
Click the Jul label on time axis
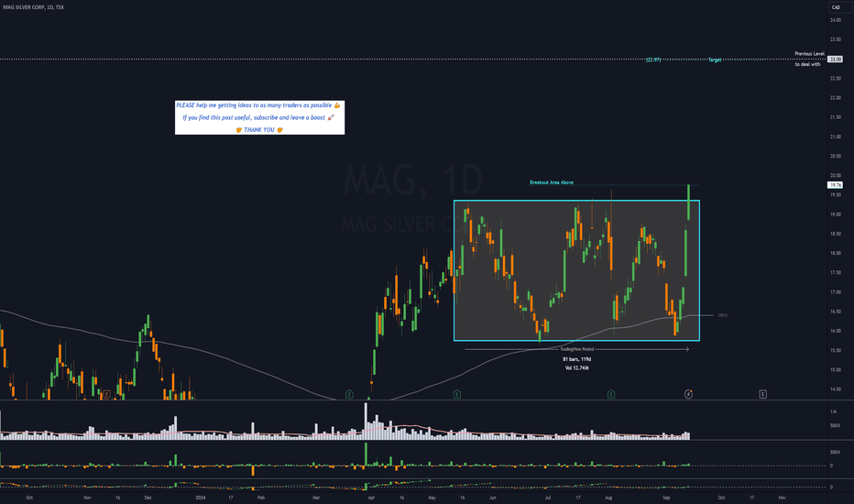(x=548, y=498)
